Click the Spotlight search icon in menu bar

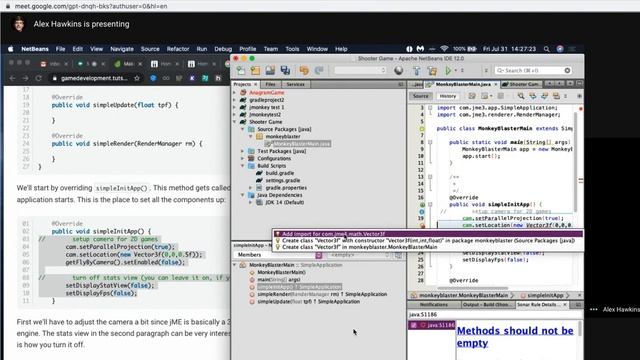[546, 49]
